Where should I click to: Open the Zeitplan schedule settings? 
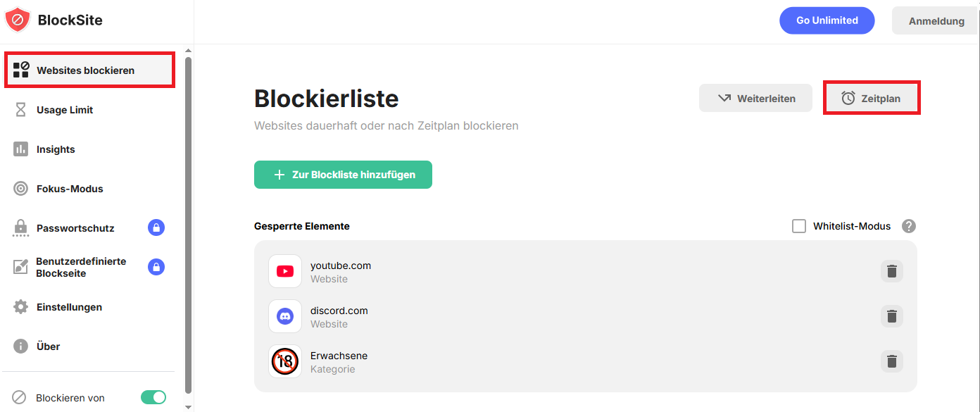(872, 99)
